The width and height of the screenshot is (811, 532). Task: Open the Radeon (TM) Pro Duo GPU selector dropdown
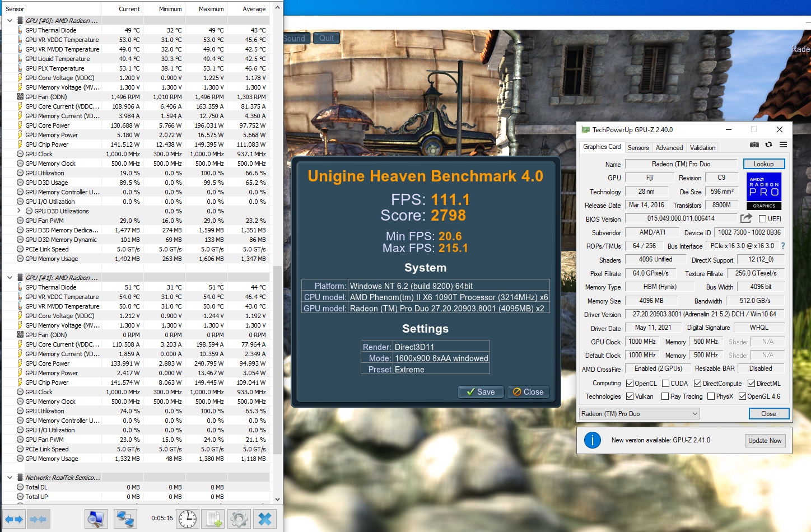640,414
